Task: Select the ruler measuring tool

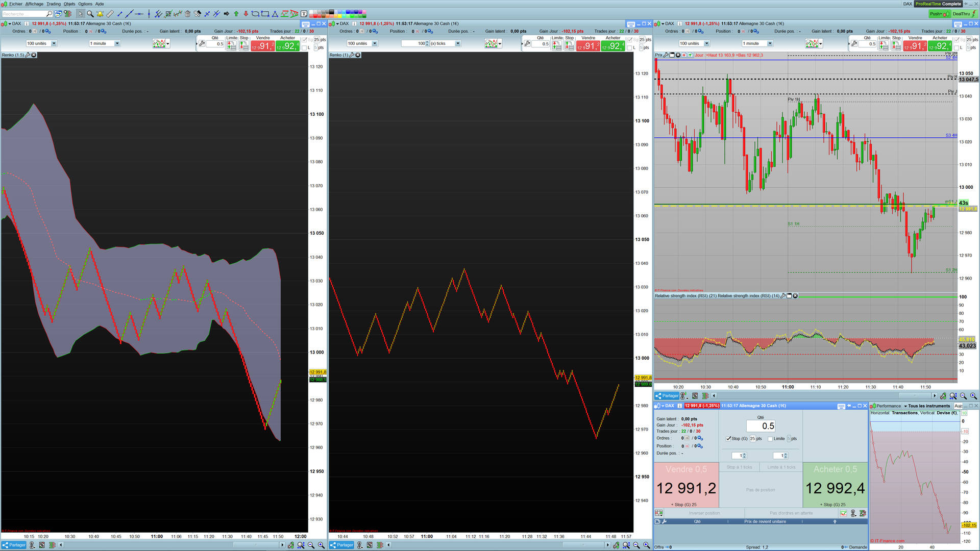Action: click(x=110, y=14)
